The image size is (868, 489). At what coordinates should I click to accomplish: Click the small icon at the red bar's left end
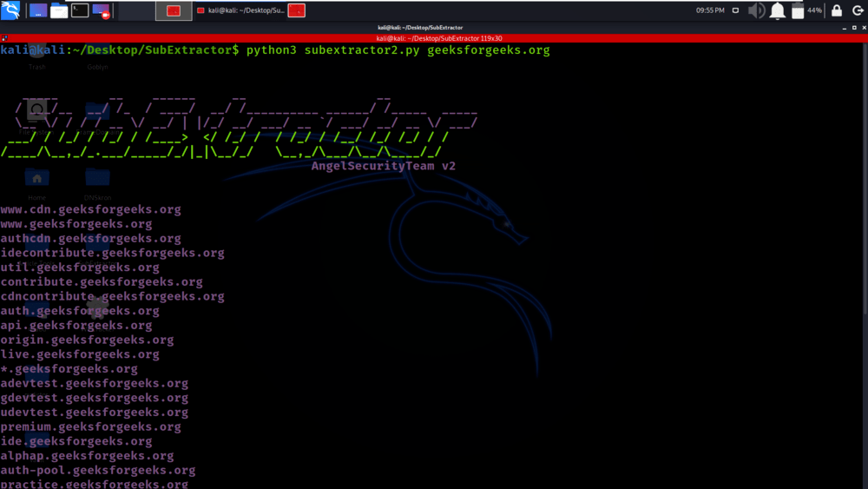tap(4, 38)
